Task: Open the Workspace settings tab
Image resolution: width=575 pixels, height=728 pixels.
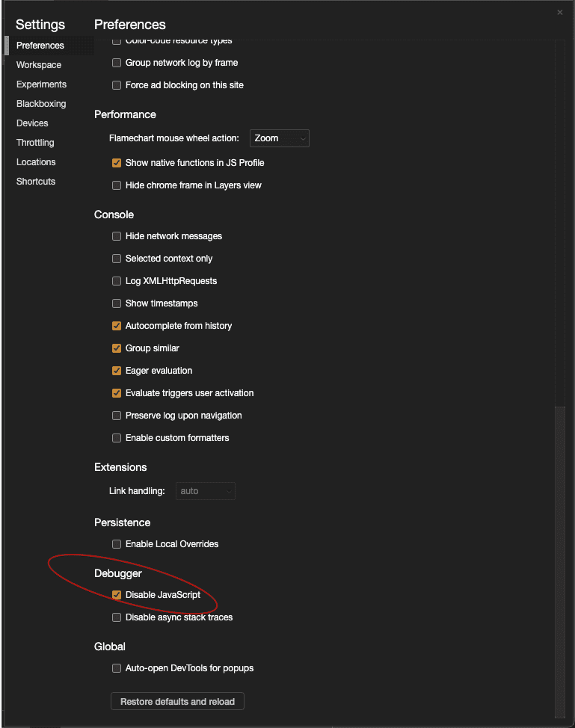Action: [x=39, y=65]
